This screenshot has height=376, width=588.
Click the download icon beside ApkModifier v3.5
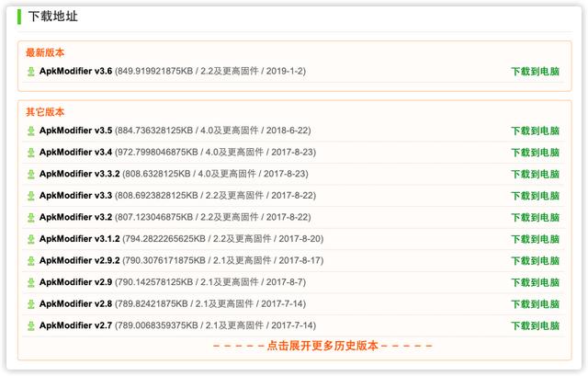pos(31,131)
